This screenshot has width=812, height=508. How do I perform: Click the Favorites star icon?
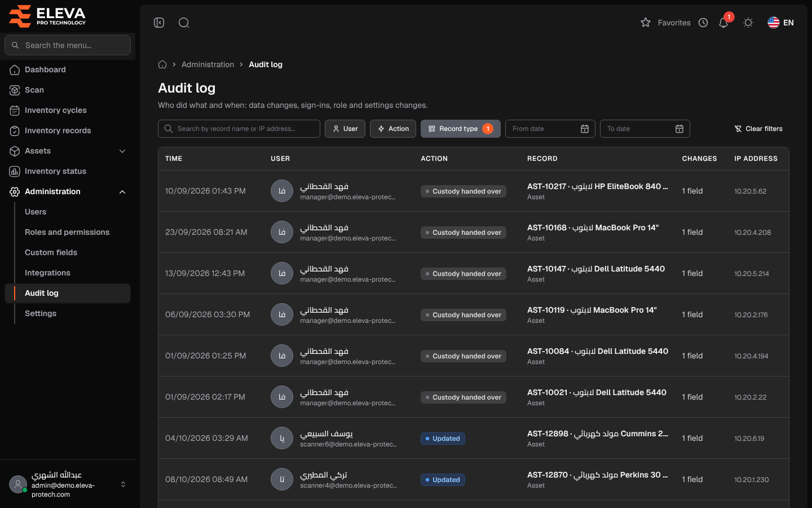pyautogui.click(x=646, y=23)
